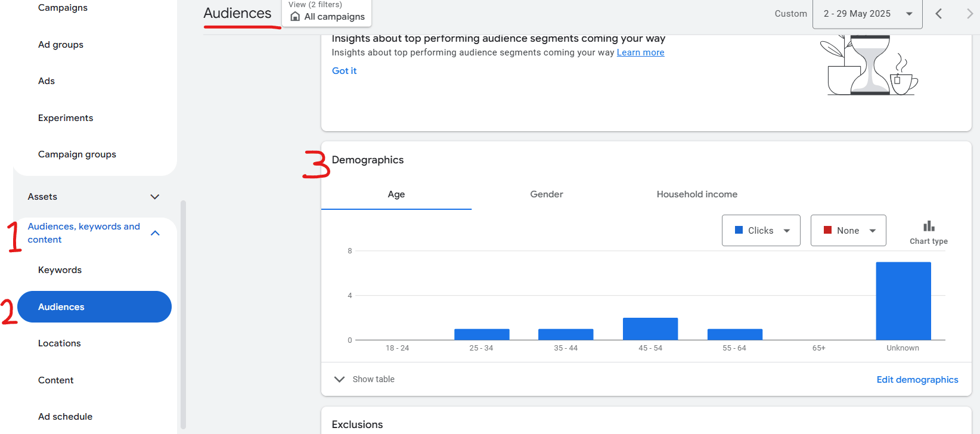Open the Chart type selector icon

click(x=929, y=227)
